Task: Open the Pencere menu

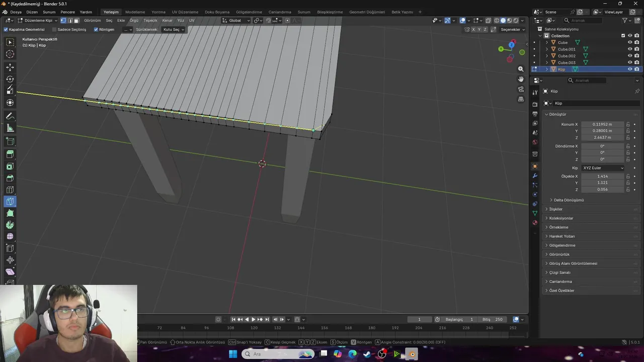Action: (67, 12)
